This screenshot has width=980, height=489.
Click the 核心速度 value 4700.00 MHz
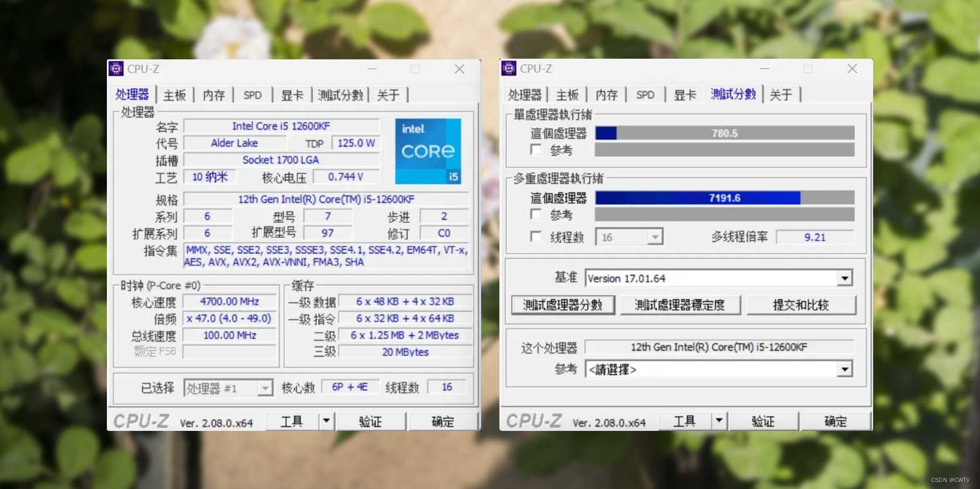(x=229, y=302)
